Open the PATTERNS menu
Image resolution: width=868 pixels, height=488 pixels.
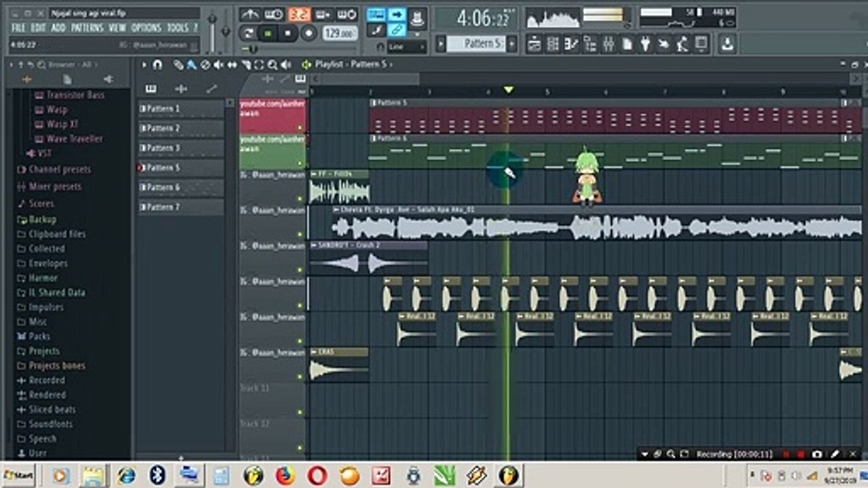(x=87, y=28)
